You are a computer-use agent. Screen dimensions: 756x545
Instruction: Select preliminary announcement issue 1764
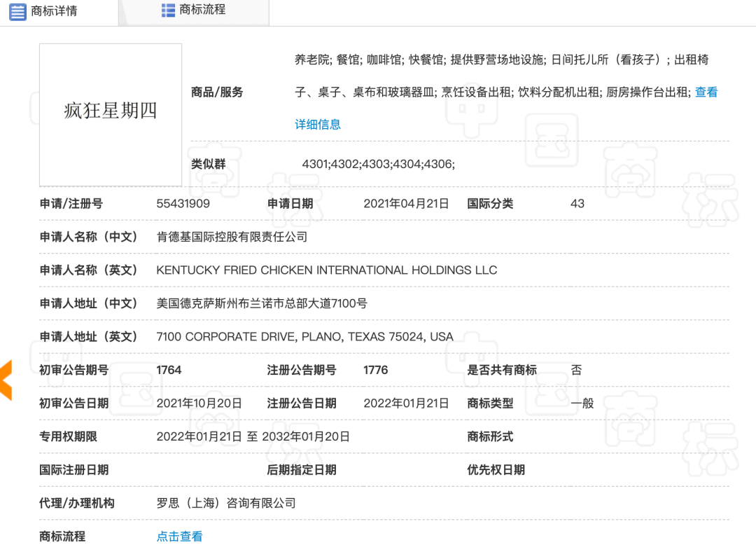coord(169,370)
